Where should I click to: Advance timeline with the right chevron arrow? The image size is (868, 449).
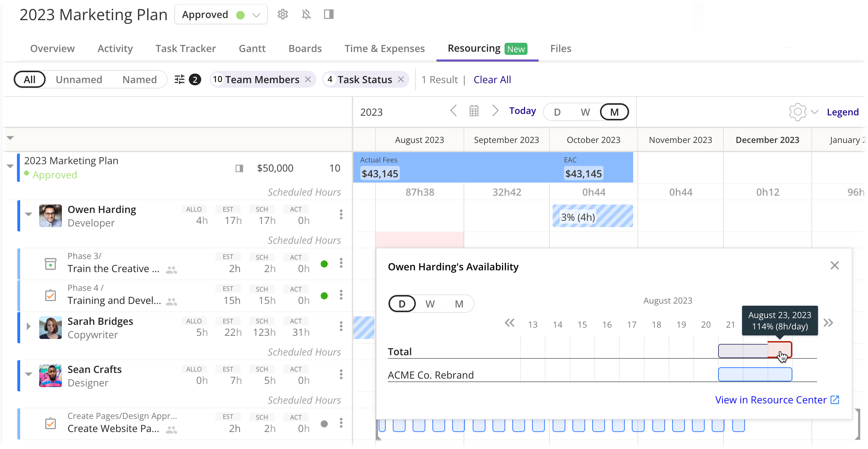[x=495, y=111]
